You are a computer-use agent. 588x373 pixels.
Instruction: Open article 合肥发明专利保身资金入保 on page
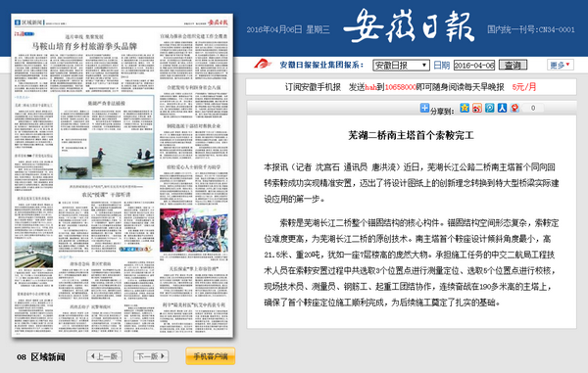coord(193,87)
